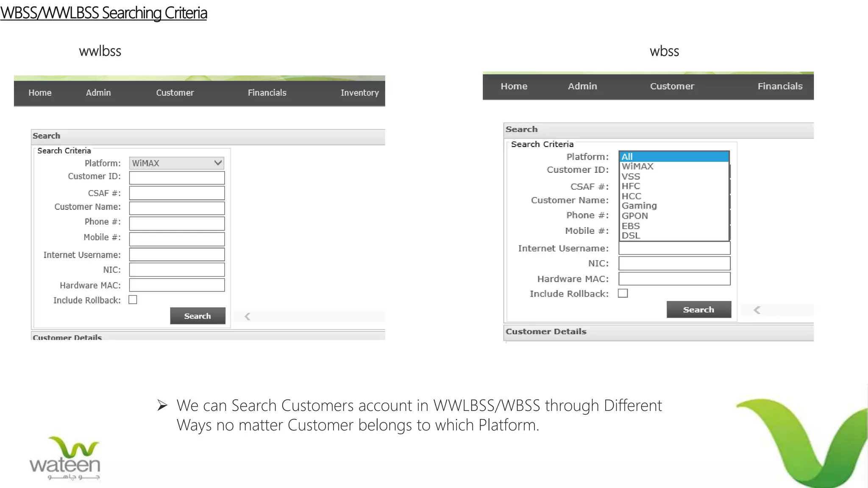The width and height of the screenshot is (868, 488).
Task: Select VSS in wbss platform list
Action: click(674, 176)
